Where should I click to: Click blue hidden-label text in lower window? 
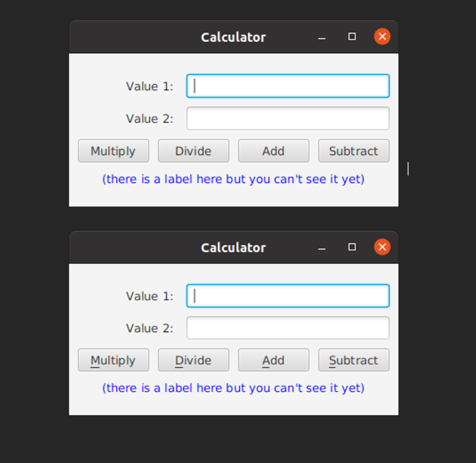(x=233, y=388)
